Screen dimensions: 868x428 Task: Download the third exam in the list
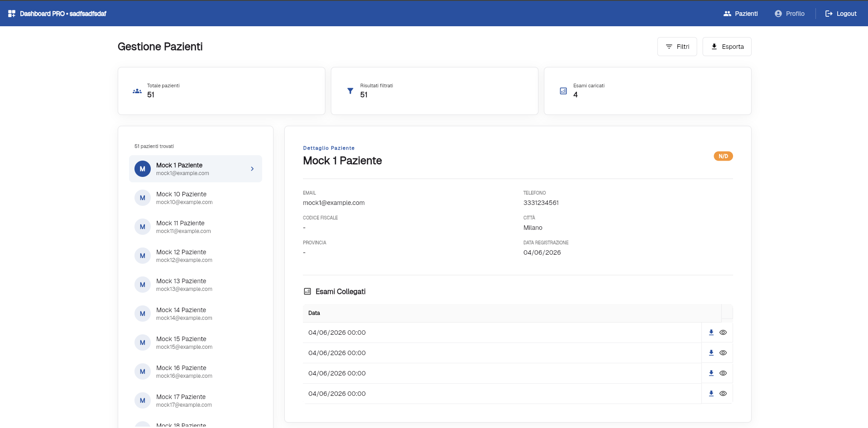pos(711,373)
